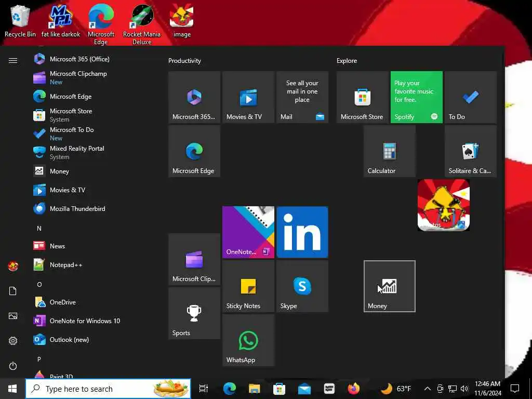This screenshot has width=532, height=399.
Task: Select OneNote for Windows 10 in list
Action: tap(95, 321)
